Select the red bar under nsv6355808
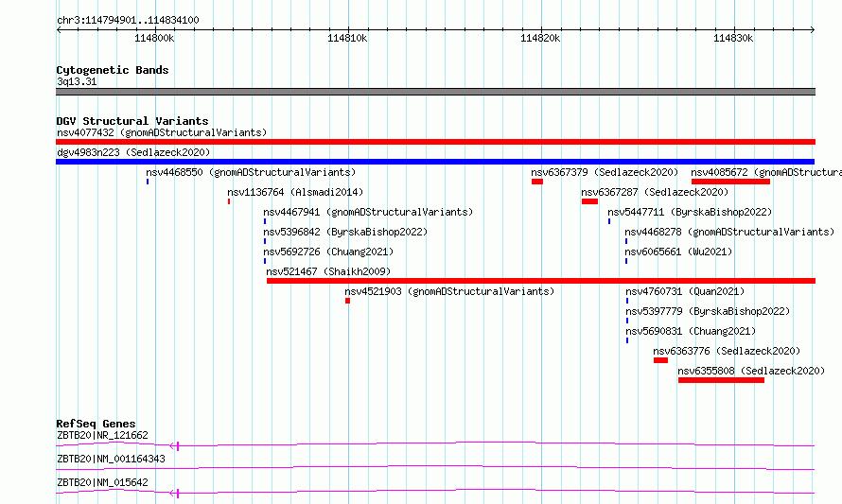The width and height of the screenshot is (842, 504). pos(721,380)
